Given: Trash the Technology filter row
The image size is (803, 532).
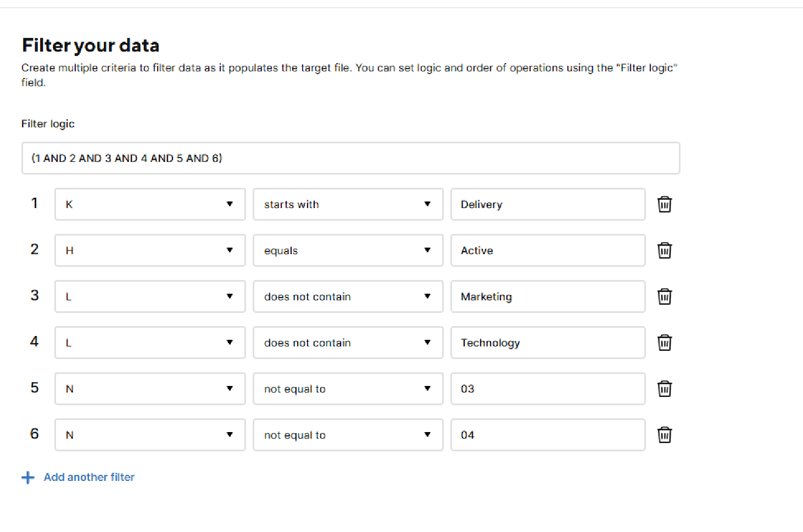Looking at the screenshot, I should (x=664, y=343).
